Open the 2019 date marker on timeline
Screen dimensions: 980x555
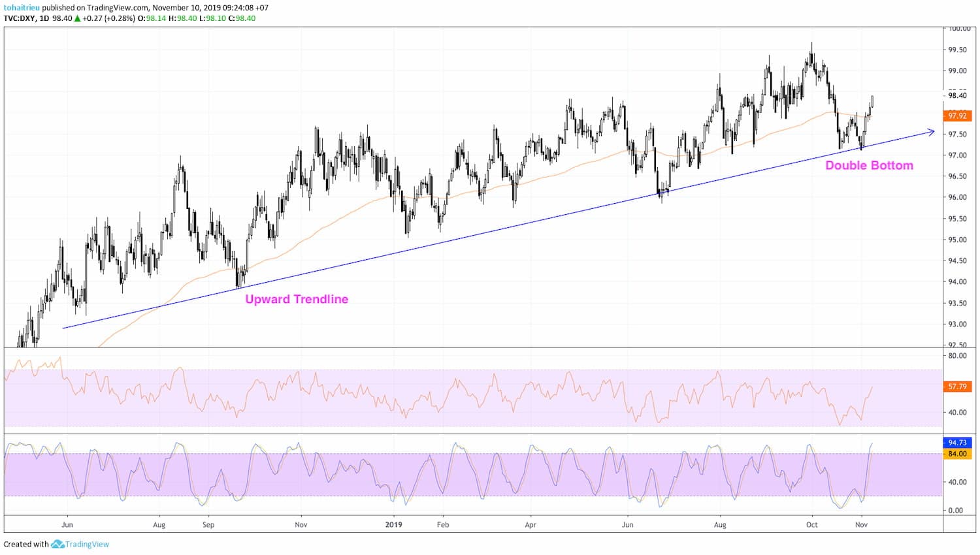click(x=394, y=524)
